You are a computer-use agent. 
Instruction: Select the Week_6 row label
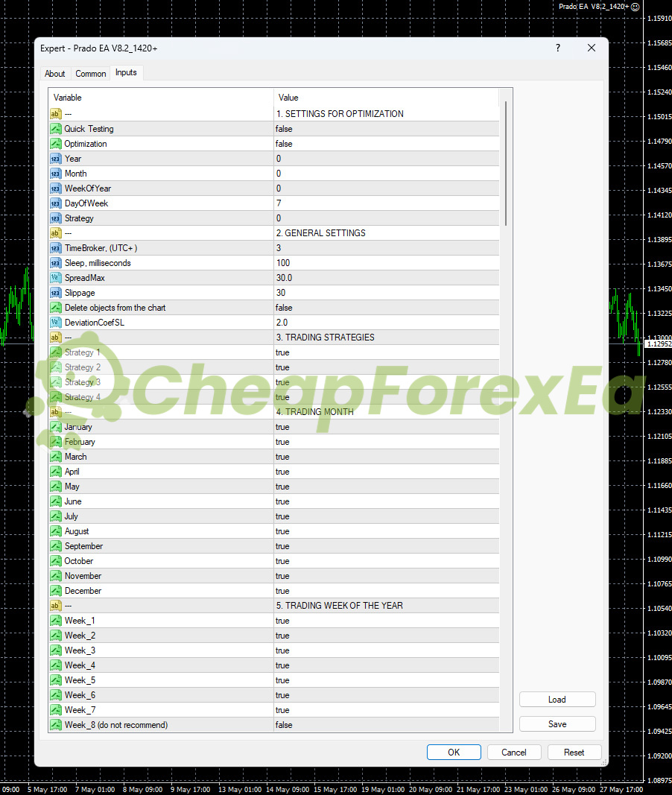coord(80,695)
